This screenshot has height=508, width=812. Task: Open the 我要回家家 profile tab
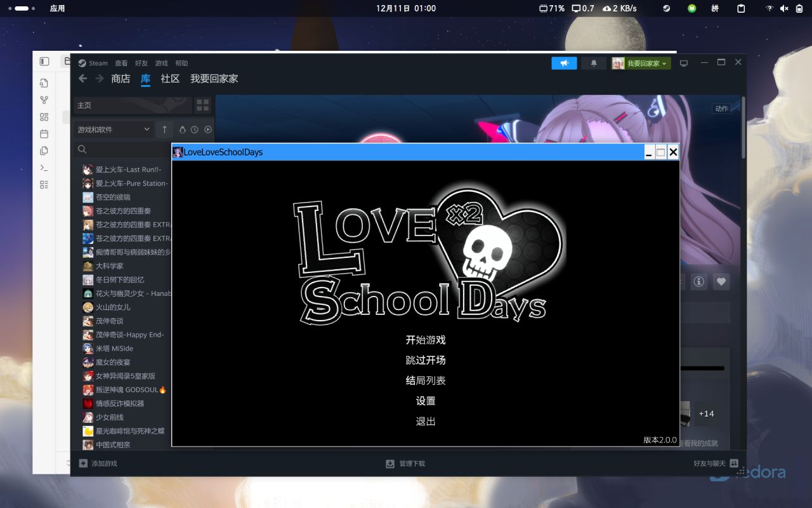coord(214,79)
